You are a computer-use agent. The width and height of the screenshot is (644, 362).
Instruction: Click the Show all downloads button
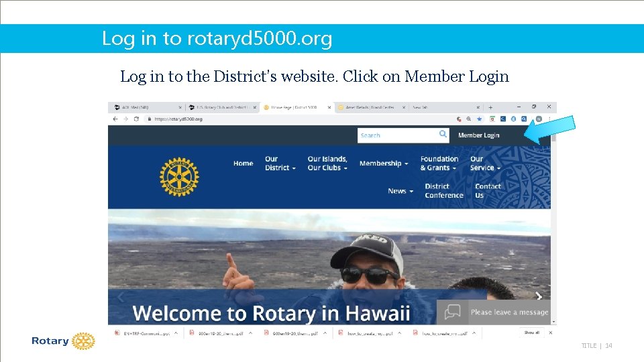coord(531,333)
